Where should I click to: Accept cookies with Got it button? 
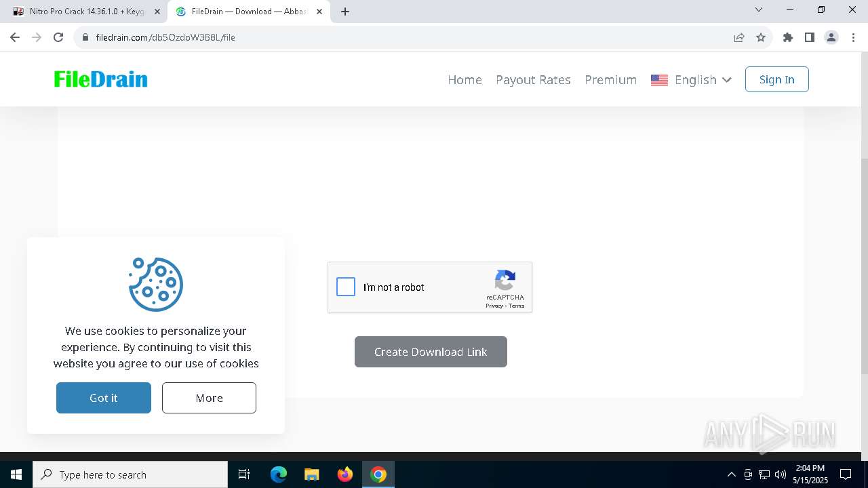pyautogui.click(x=104, y=398)
